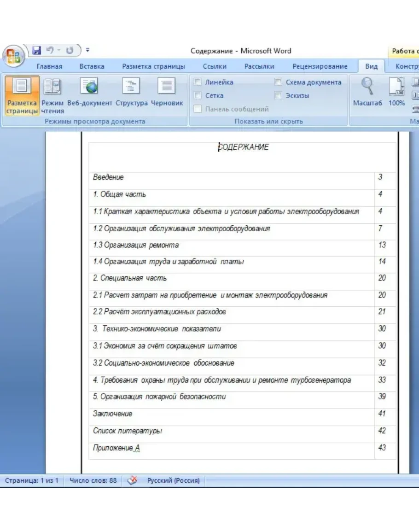
Task: Expand the Undo history dropdown arrow
Action: click(x=58, y=51)
